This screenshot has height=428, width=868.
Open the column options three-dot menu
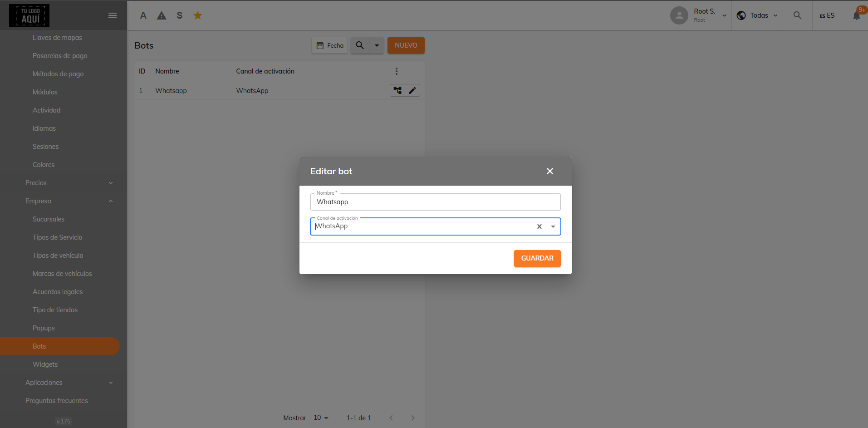point(397,71)
